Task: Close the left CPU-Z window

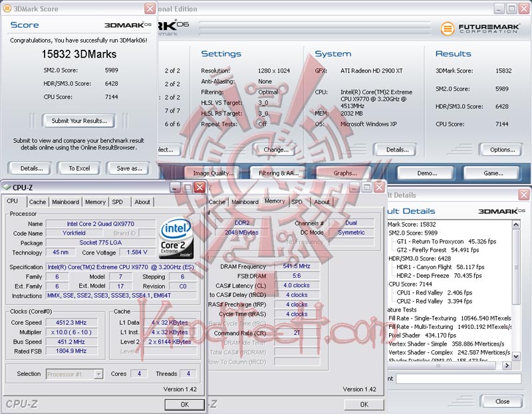Action: tap(200, 187)
